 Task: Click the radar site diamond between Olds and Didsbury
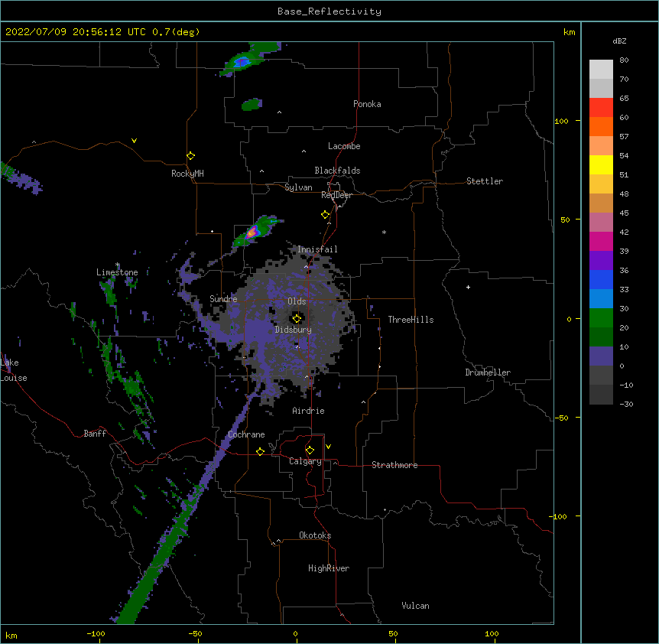[x=297, y=318]
